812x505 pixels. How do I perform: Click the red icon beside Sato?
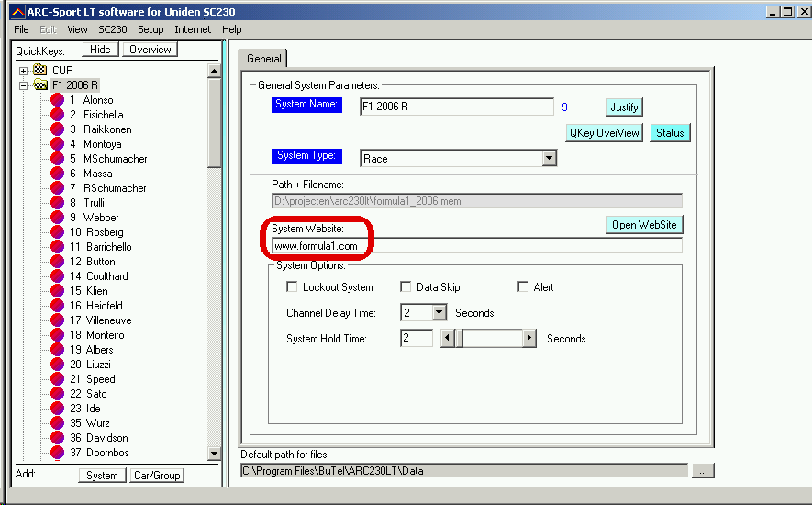pos(58,394)
